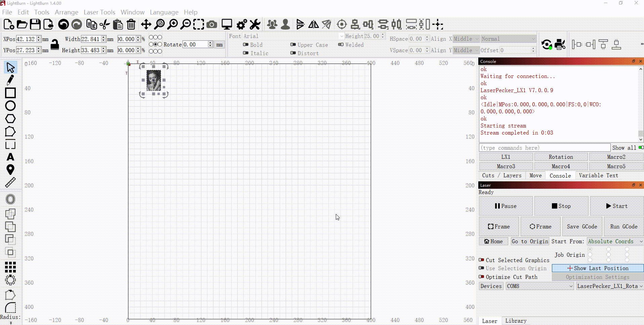The height and width of the screenshot is (325, 644).
Task: Click the Open file folder icon
Action: (22, 24)
